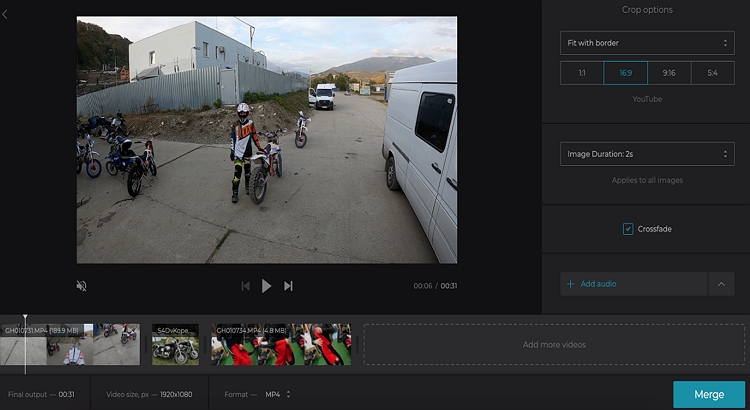Go back using the top-left arrow
Image resolution: width=750 pixels, height=410 pixels.
point(5,14)
